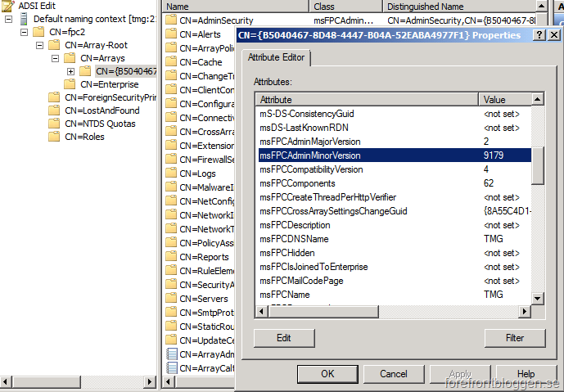Click the Edit button

pyautogui.click(x=284, y=337)
